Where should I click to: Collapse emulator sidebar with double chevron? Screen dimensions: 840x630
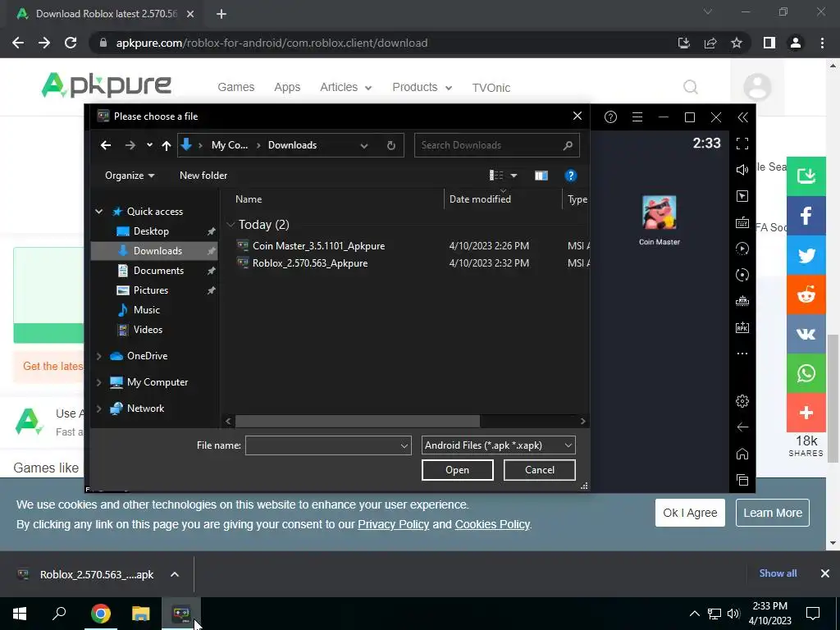[742, 116]
